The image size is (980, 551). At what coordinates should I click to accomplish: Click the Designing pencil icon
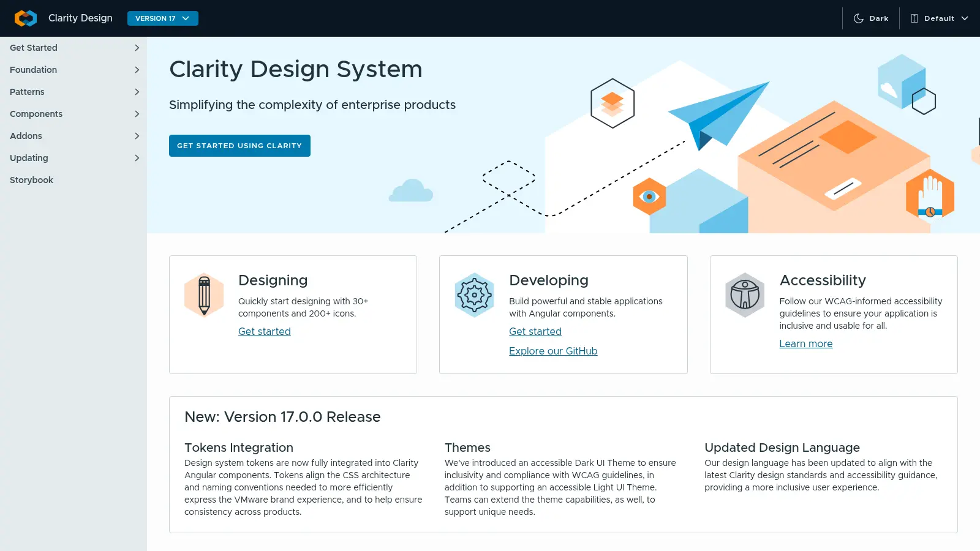(x=204, y=295)
